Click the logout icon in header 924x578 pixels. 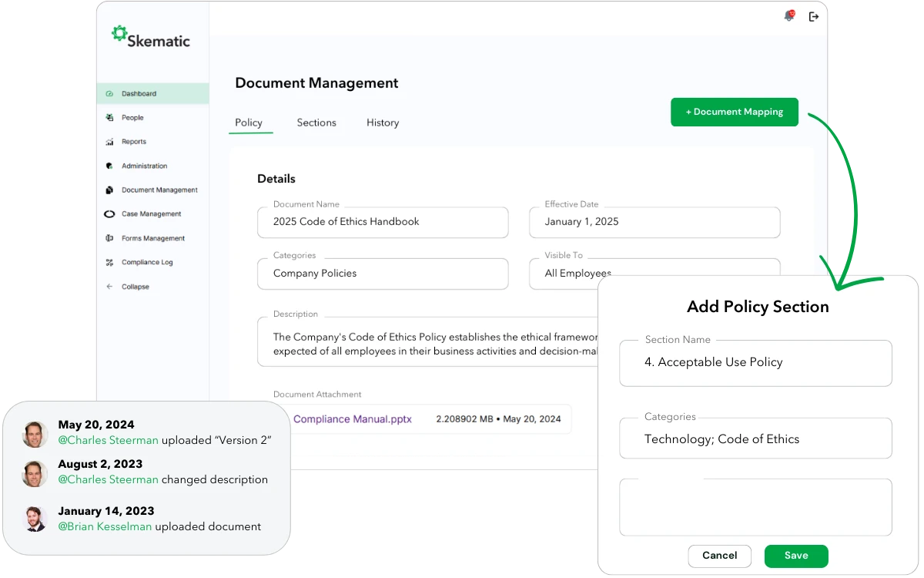pos(813,16)
